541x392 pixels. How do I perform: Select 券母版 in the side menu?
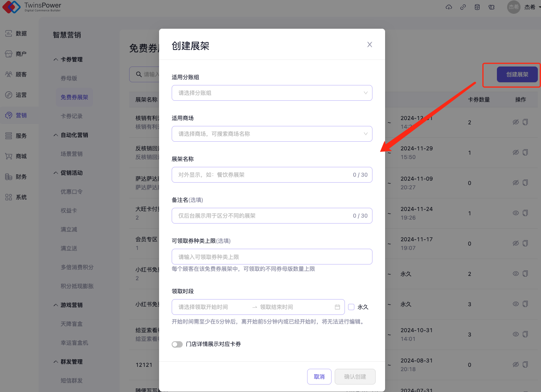click(69, 78)
